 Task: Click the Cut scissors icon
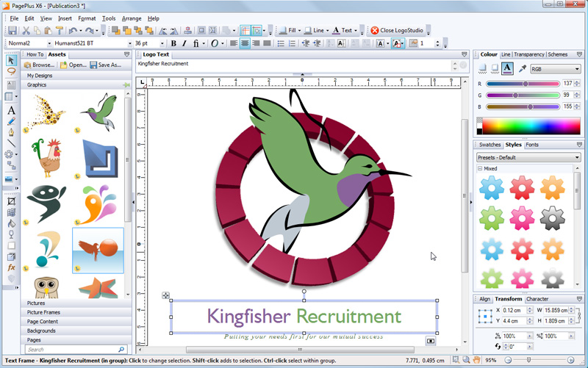tap(26, 30)
